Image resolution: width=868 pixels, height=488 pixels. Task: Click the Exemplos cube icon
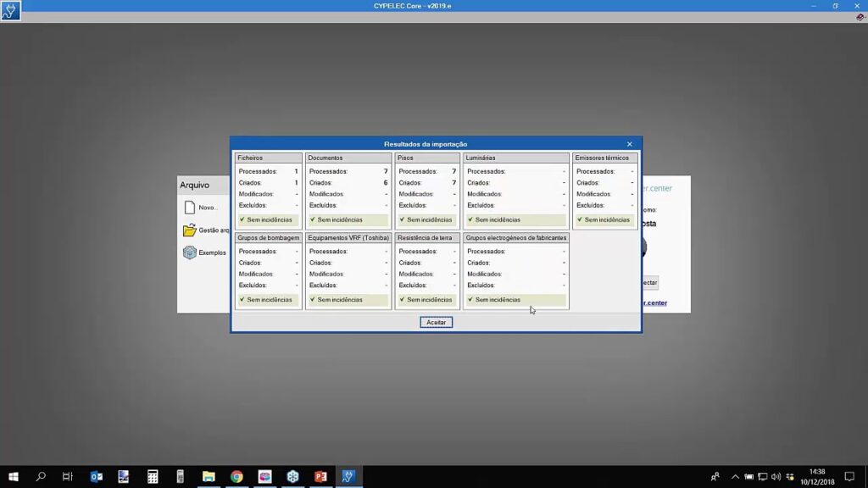click(x=190, y=252)
